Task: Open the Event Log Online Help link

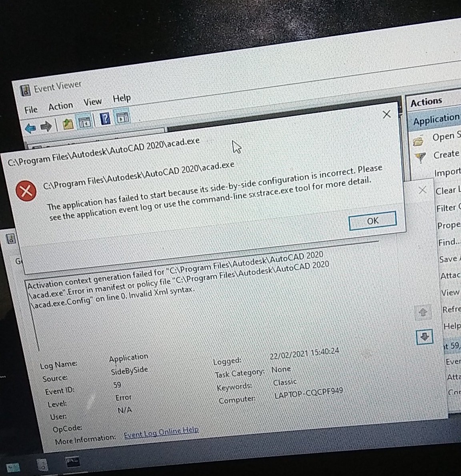Action: point(161,432)
